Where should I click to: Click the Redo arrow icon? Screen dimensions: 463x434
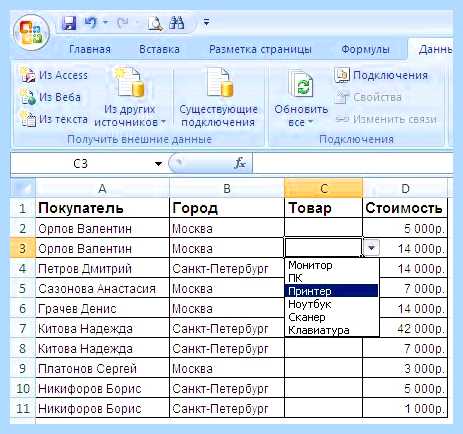click(x=123, y=23)
